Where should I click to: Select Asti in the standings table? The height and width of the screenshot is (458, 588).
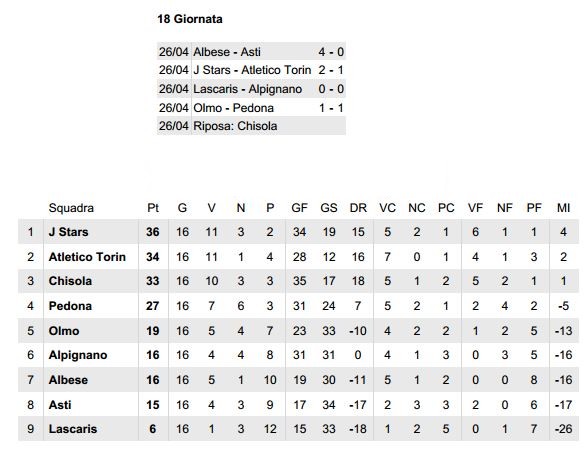click(x=60, y=405)
